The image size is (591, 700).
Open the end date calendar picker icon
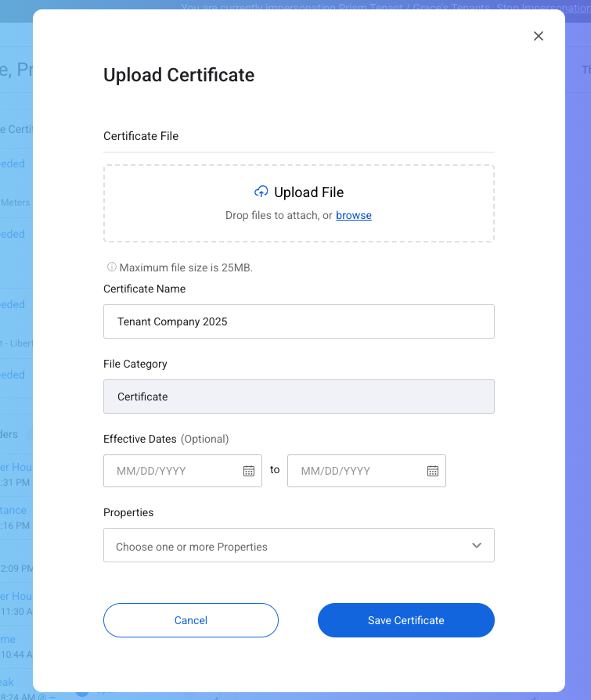point(433,471)
